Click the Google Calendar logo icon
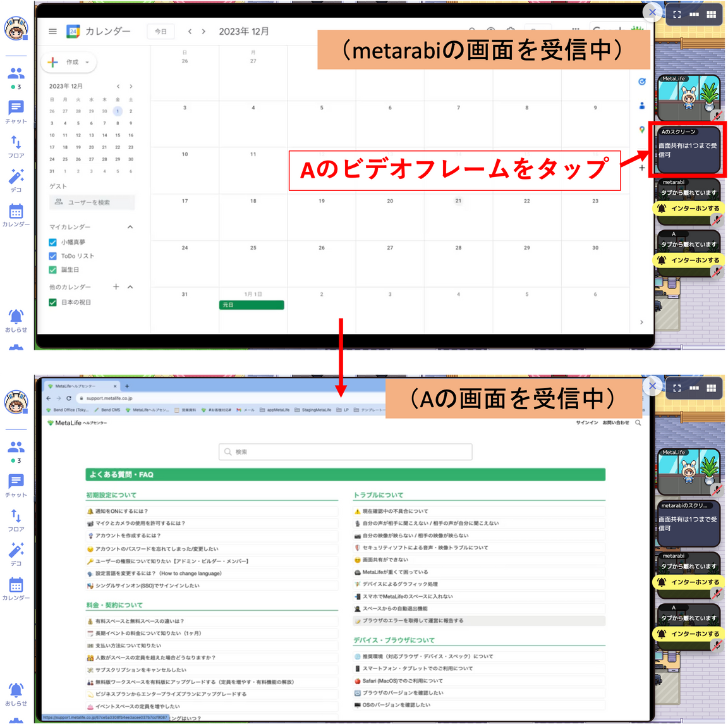728x724 pixels. click(73, 31)
